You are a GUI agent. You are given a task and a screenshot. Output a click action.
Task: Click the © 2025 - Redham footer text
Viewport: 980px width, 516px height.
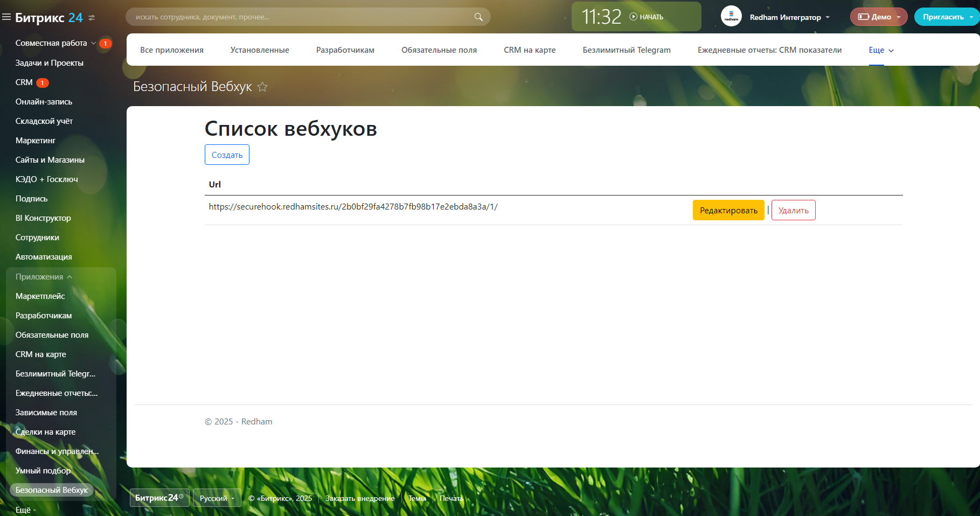coord(239,422)
